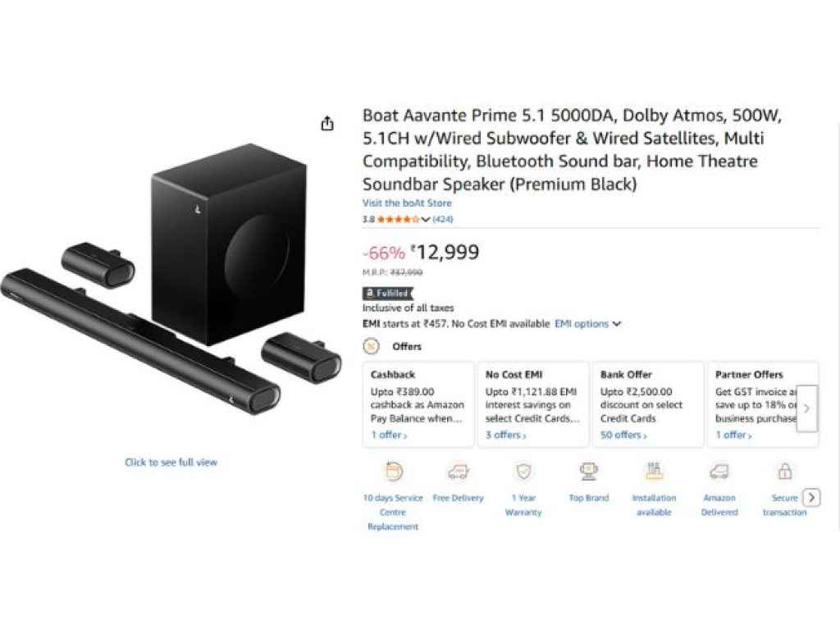
Task: Expand the EMI options dropdown
Action: 587,324
